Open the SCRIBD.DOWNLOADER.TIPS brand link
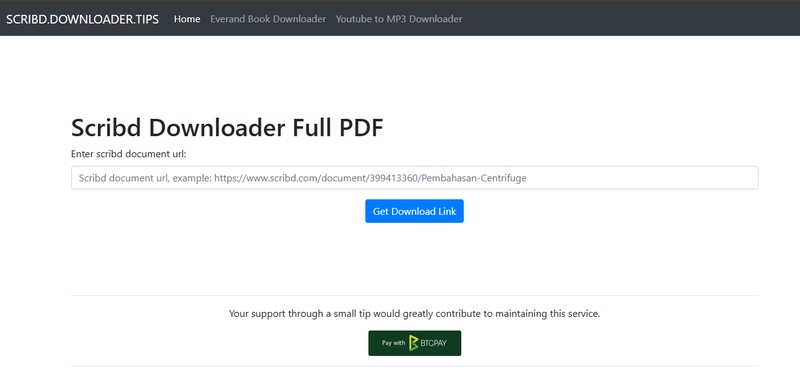800x372 pixels. (x=82, y=19)
